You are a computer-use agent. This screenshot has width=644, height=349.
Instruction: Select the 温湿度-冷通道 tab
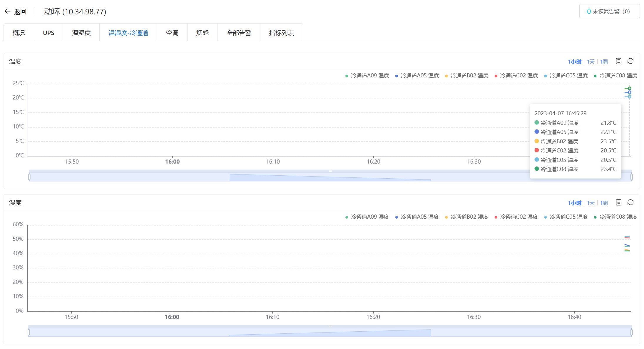(128, 33)
